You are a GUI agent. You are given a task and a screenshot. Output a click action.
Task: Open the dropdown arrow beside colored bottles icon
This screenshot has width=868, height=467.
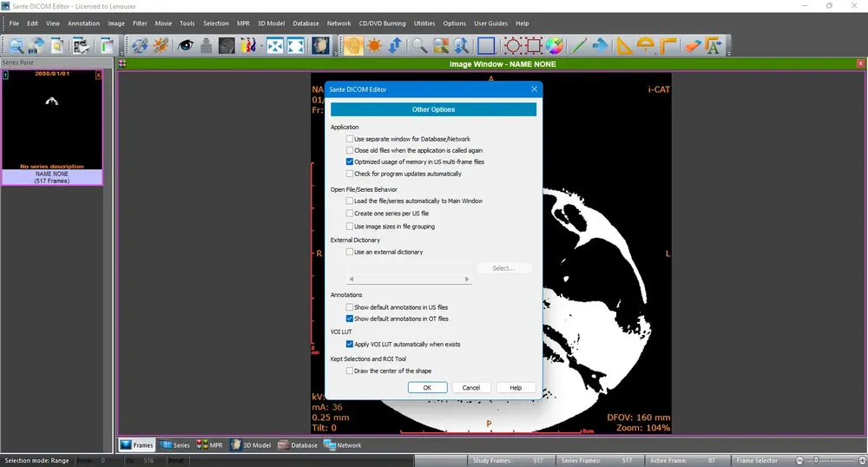pyautogui.click(x=261, y=46)
